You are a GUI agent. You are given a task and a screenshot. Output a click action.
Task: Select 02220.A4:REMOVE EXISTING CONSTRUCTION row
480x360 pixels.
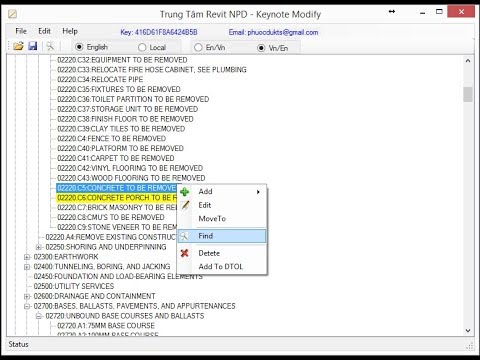(111, 237)
